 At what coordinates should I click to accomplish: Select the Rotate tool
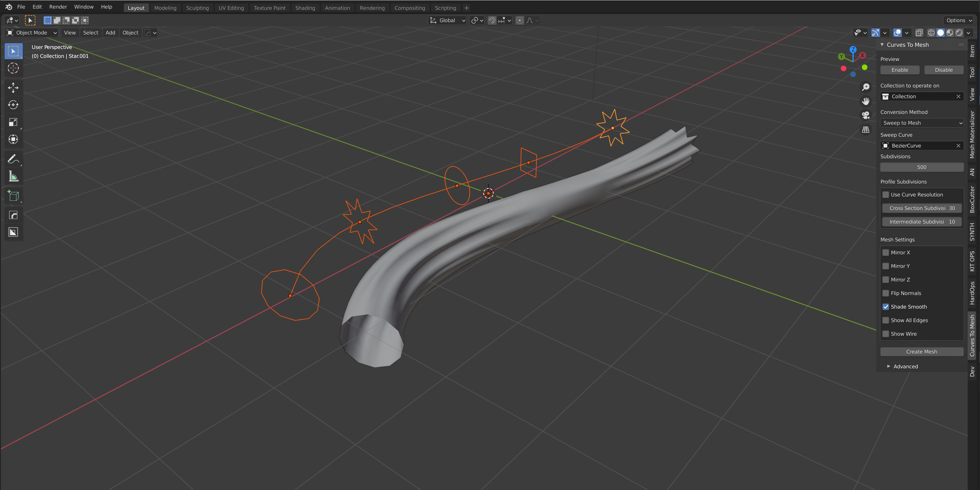(x=13, y=105)
